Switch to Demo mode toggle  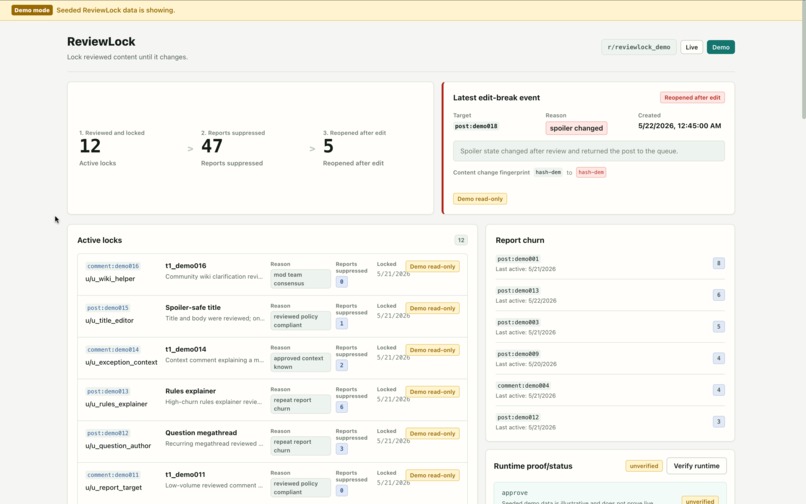coord(721,47)
